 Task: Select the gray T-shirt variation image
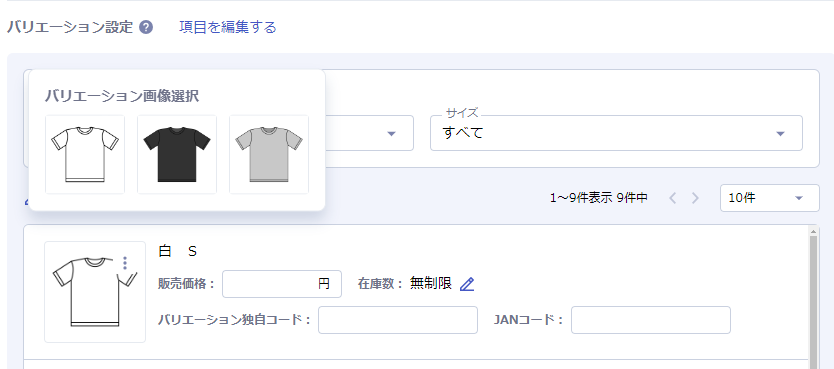pos(269,155)
